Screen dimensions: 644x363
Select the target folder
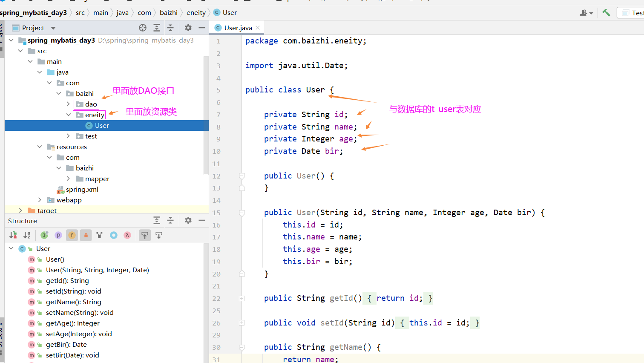47,210
